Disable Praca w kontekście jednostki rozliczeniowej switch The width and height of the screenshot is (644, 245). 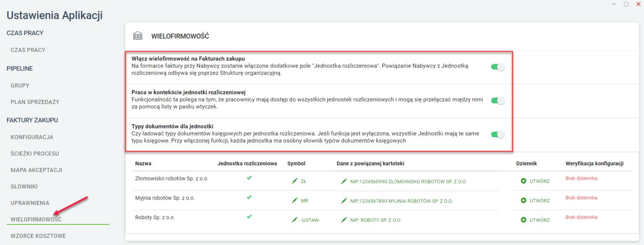498,101
